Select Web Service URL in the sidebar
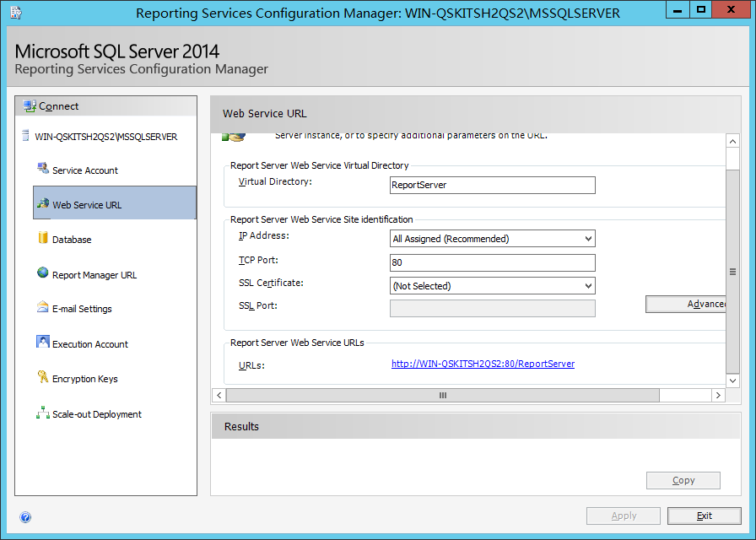Image resolution: width=756 pixels, height=540 pixels. (115, 203)
